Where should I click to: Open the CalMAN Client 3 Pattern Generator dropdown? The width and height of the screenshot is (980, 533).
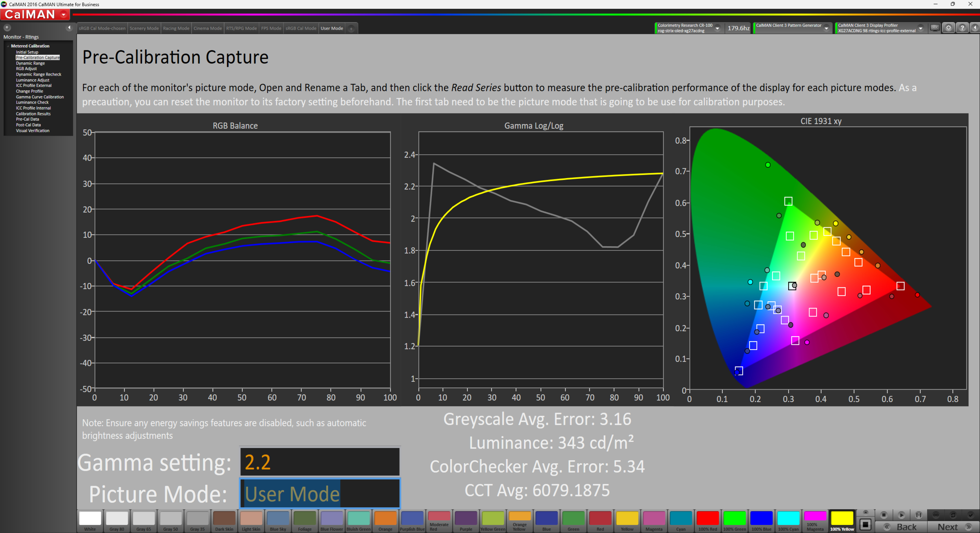pyautogui.click(x=826, y=28)
